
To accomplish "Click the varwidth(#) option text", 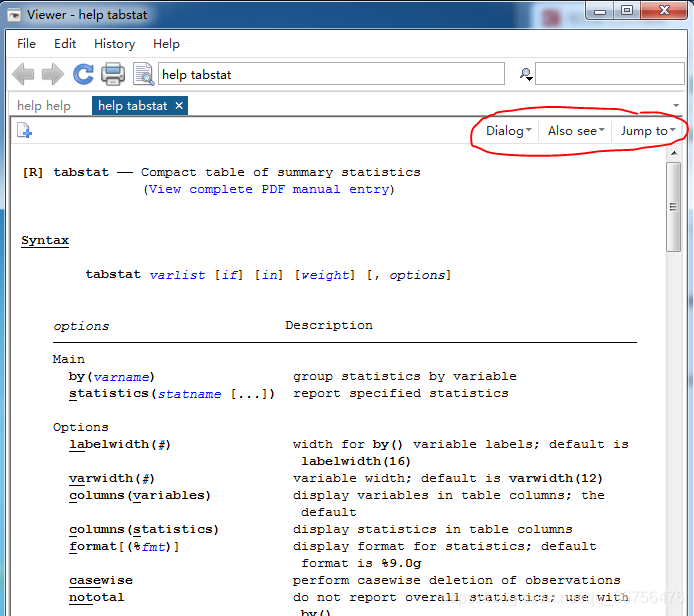I will [112, 479].
